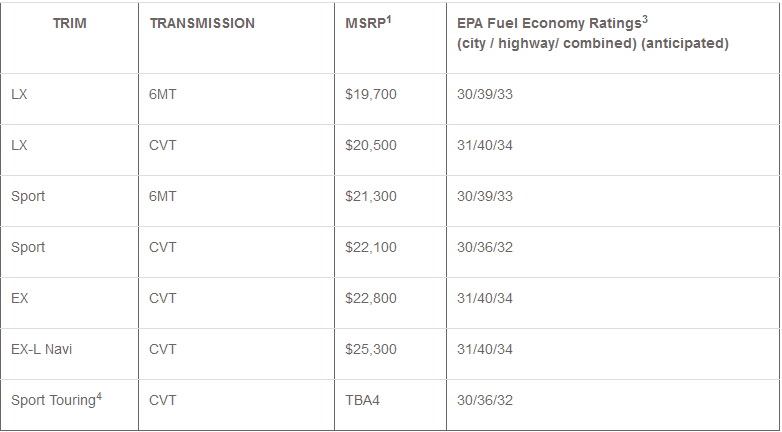782x432 pixels.
Task: Select the EX trim name
Action: coord(19,298)
